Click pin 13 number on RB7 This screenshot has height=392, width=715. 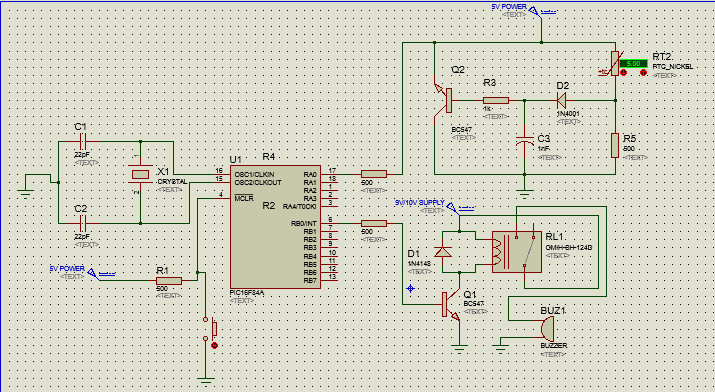332,277
